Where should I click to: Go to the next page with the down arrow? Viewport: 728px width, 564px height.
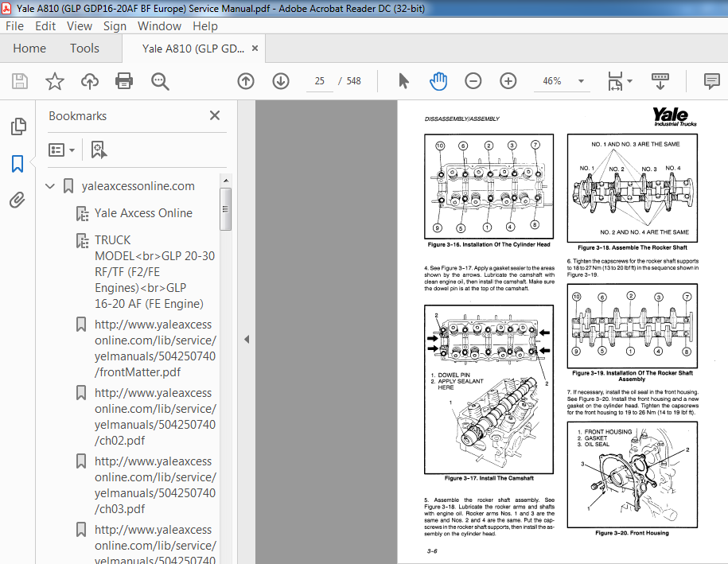point(280,81)
